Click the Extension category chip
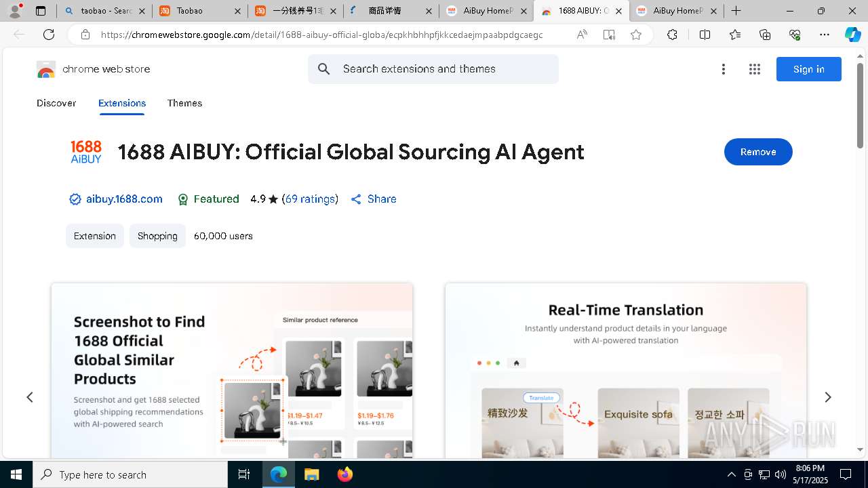The height and width of the screenshot is (488, 868). tap(95, 236)
